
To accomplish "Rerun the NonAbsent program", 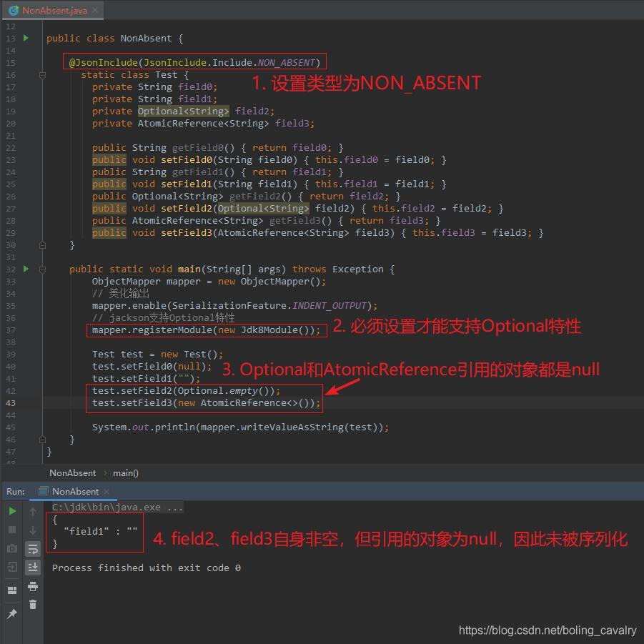I will click(x=11, y=511).
